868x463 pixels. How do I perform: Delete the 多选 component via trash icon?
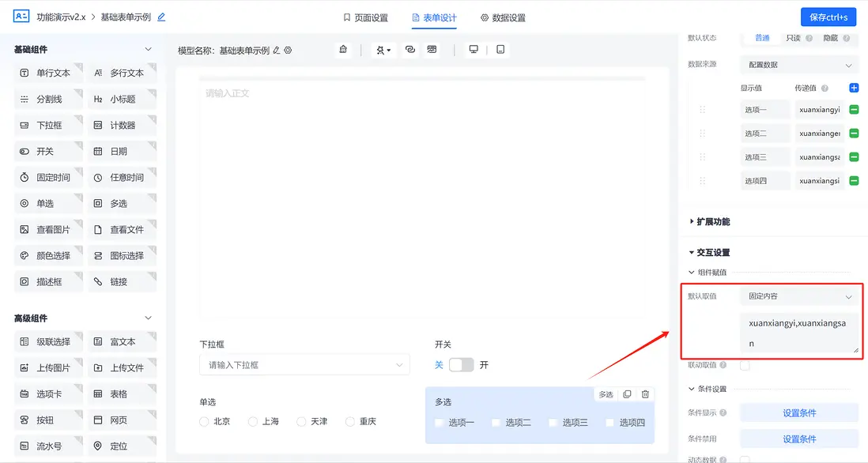tap(644, 393)
